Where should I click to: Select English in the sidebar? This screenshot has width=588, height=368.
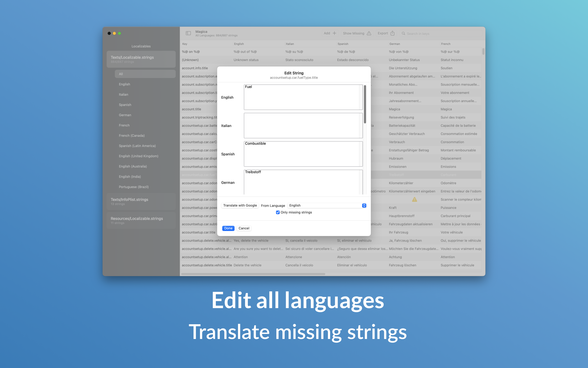click(124, 84)
